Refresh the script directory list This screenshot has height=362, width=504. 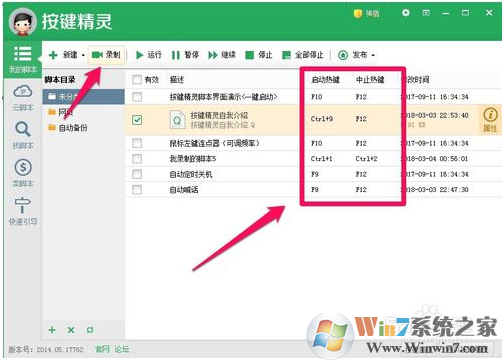pyautogui.click(x=90, y=330)
